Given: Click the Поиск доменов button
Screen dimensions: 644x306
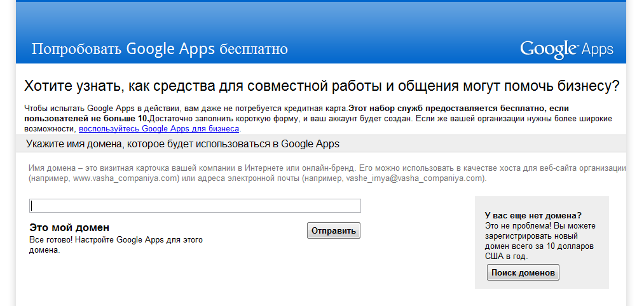Looking at the screenshot, I should (523, 272).
